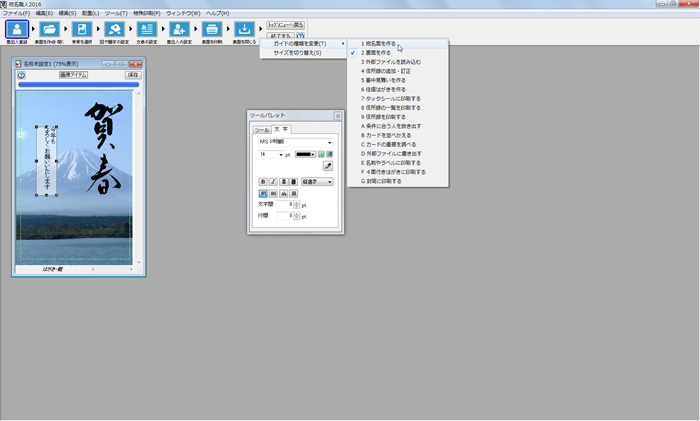Click the トップメニューへ戻る button
Screen dimensions: 700x421
tap(286, 23)
